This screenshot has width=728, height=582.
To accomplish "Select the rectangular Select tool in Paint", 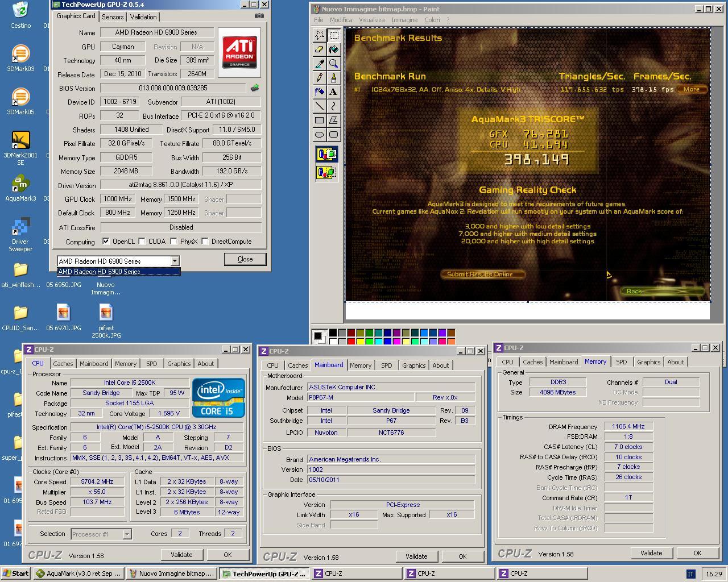I will tap(333, 35).
